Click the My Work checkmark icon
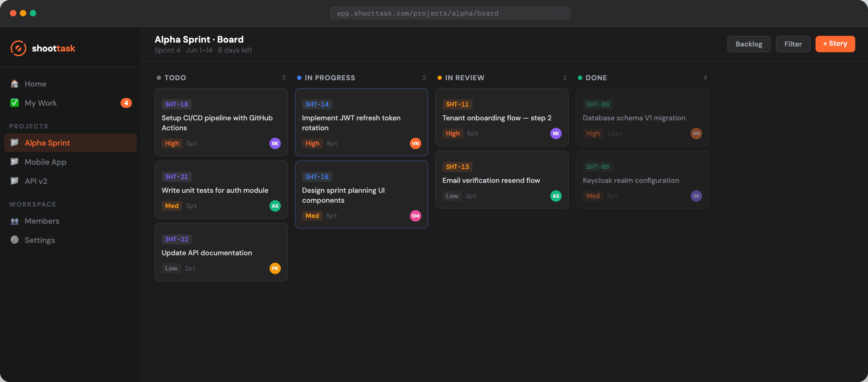 click(15, 103)
